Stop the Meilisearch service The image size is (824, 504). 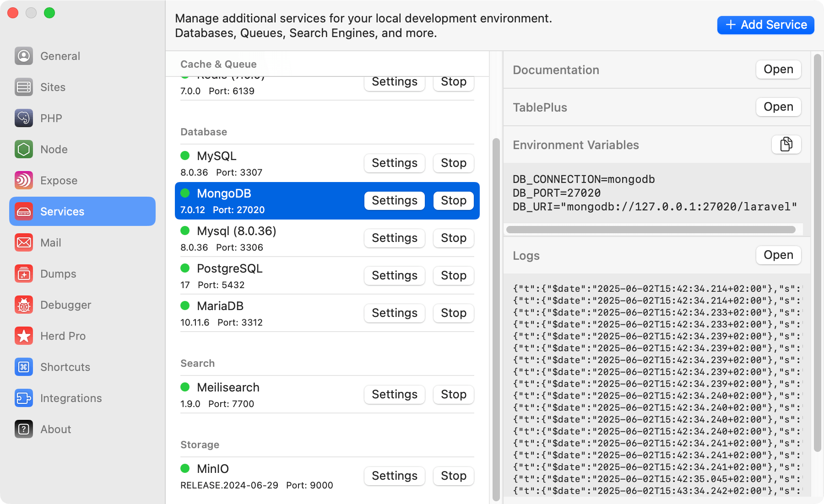click(453, 394)
